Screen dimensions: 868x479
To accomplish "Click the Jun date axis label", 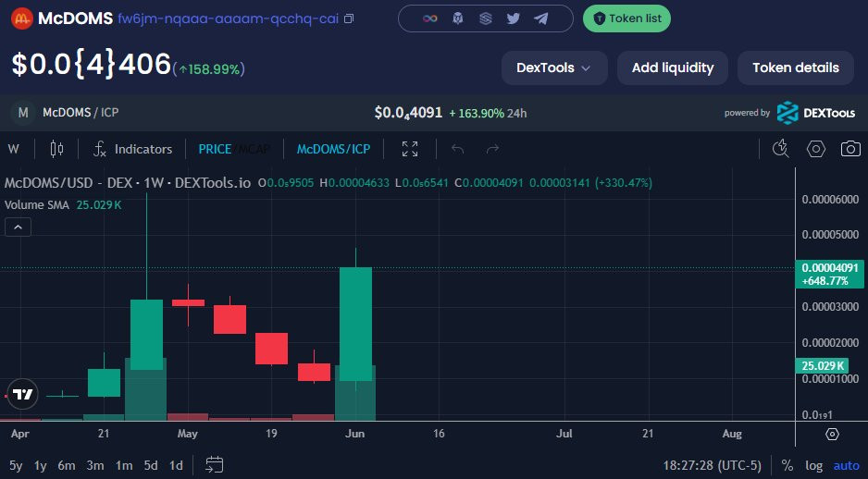I will pos(354,434).
